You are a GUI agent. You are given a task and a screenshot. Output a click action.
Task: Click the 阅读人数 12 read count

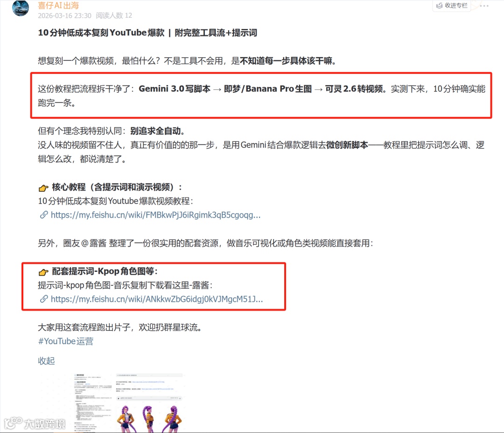point(114,16)
